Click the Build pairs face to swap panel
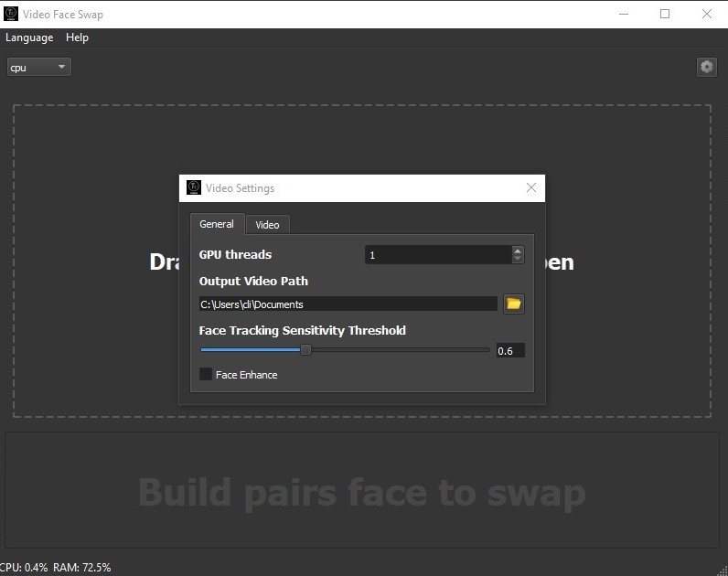This screenshot has height=576, width=728. [x=361, y=490]
